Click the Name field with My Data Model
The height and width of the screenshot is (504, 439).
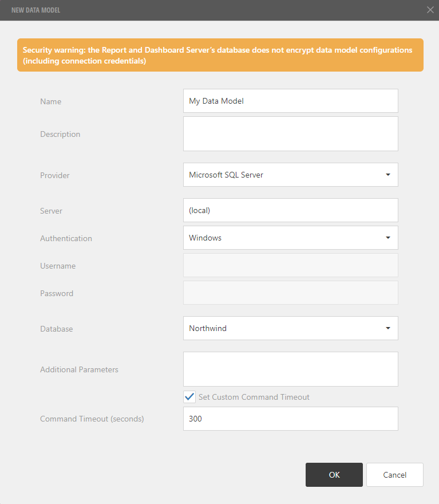(x=290, y=101)
